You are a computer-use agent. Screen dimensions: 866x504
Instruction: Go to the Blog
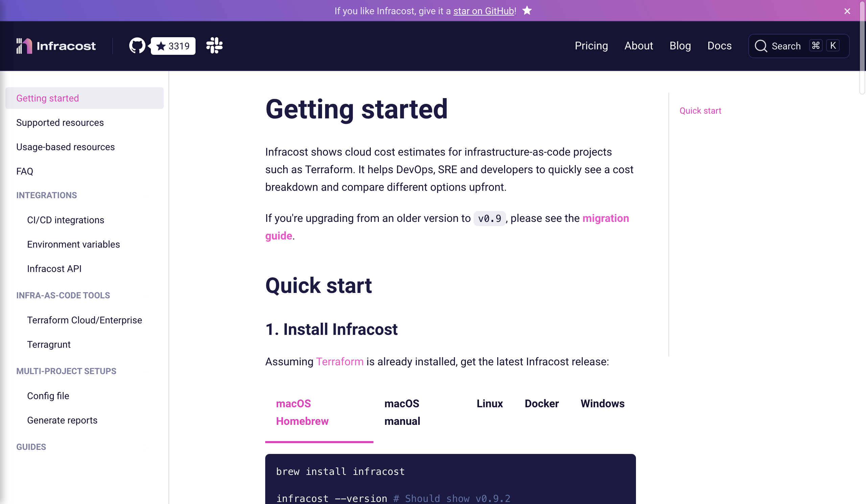coord(680,46)
